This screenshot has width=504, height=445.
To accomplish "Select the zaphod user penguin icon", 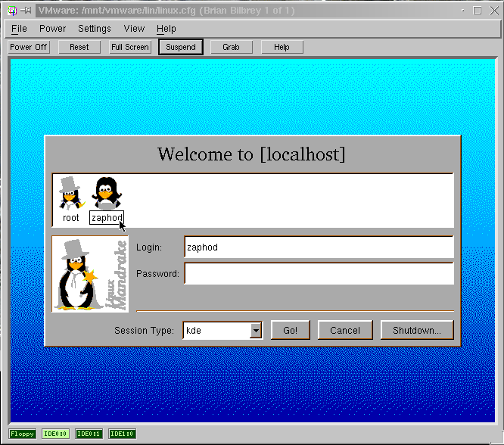I will tap(105, 193).
